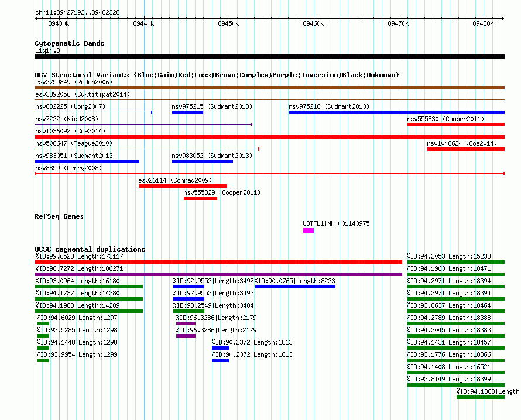
Task: Click duplication %ID:94.2789|Length:18388 label
Action: (449, 318)
